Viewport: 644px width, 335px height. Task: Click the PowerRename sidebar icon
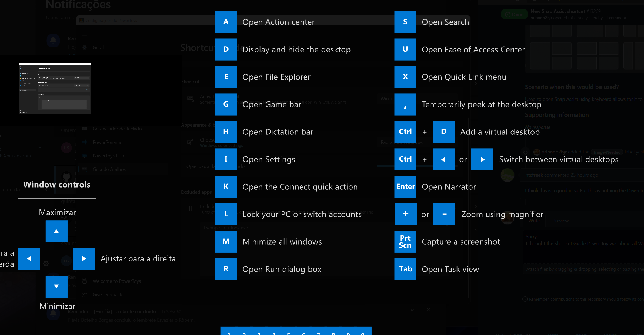[85, 142]
